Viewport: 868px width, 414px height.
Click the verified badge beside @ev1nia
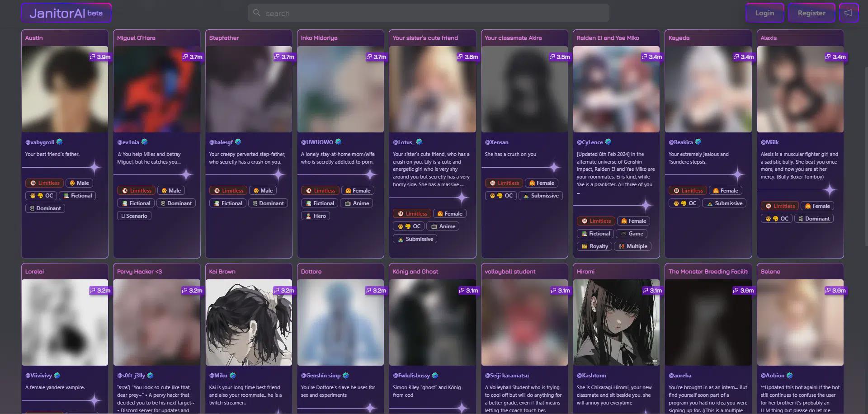pos(145,142)
